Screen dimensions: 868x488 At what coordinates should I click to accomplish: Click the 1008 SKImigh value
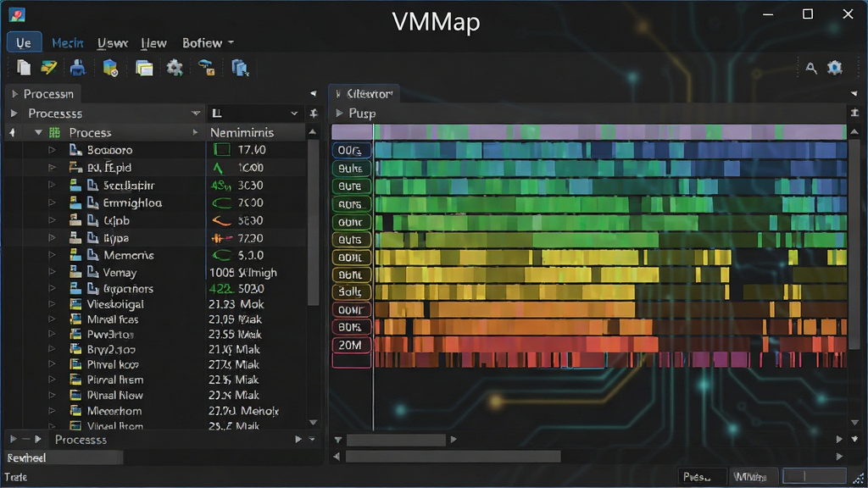click(x=243, y=272)
